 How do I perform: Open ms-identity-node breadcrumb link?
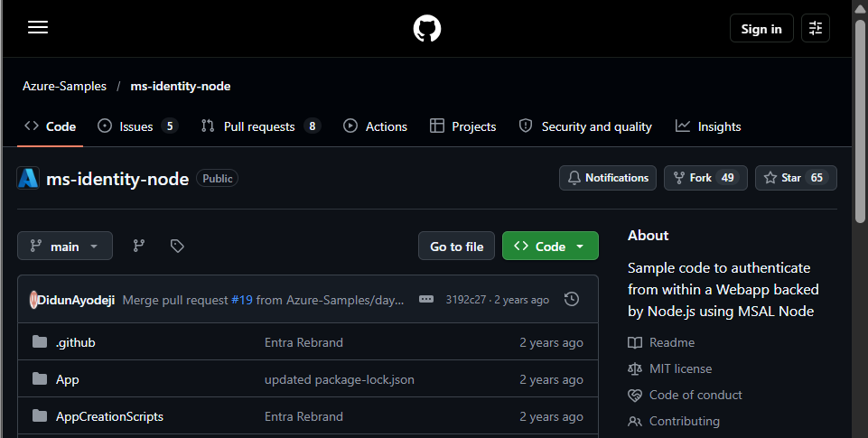coord(181,87)
